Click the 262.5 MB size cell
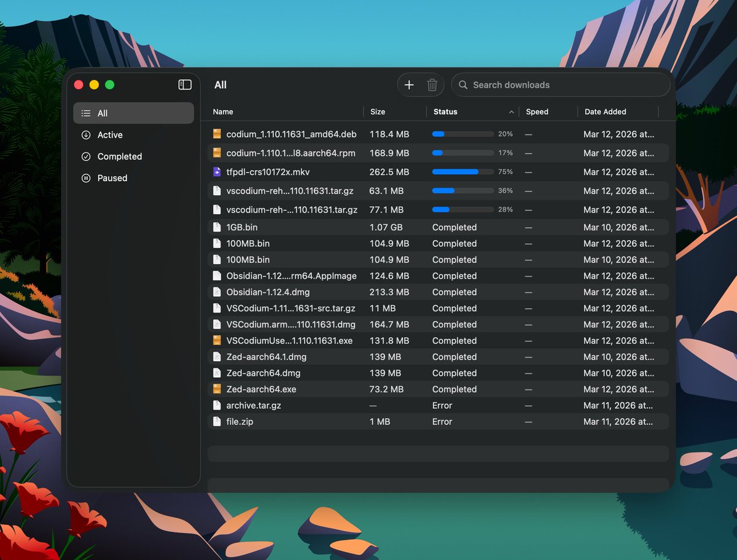737x560 pixels. point(389,172)
